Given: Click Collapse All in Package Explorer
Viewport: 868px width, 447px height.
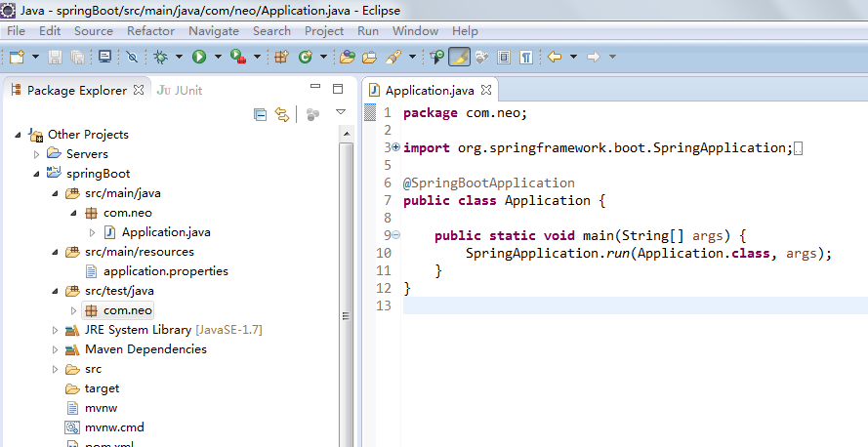Looking at the screenshot, I should (x=260, y=115).
